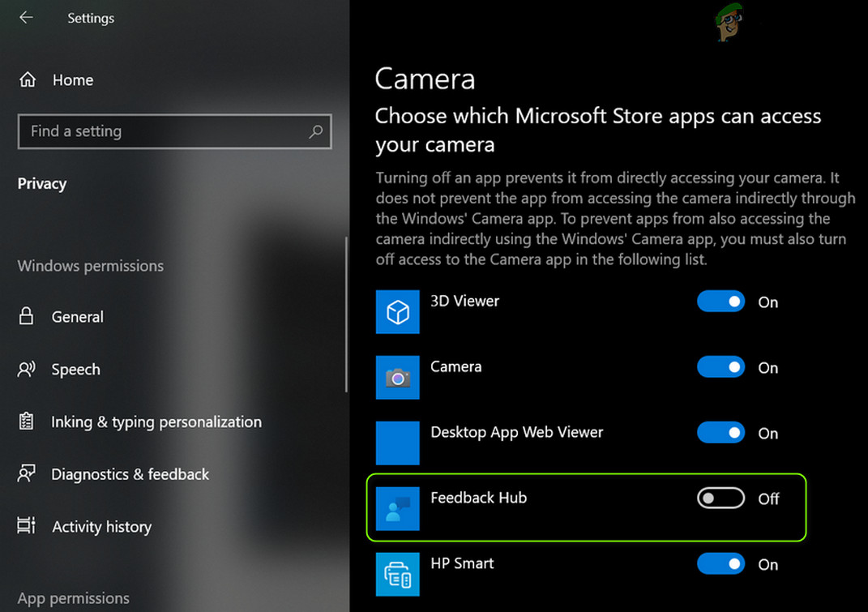The width and height of the screenshot is (868, 612).
Task: Open the Speech privacy settings
Action: tap(76, 370)
